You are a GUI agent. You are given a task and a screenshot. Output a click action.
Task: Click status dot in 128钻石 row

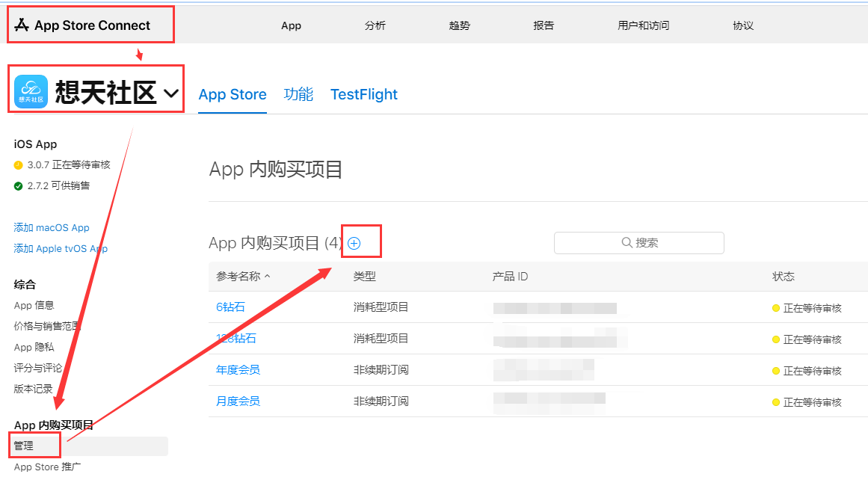tap(776, 339)
